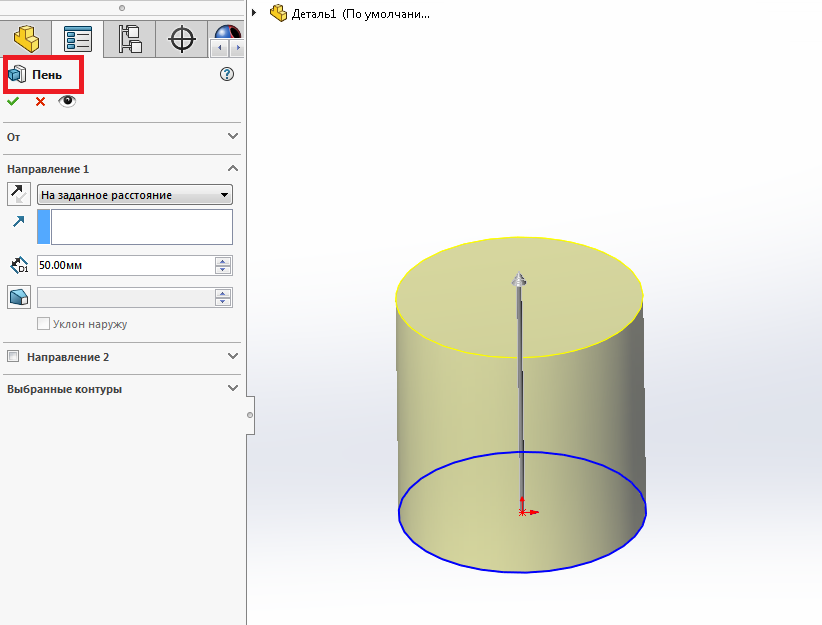This screenshot has height=625, width=822.
Task: Enable the Направление 2 checkbox
Action: tap(13, 357)
